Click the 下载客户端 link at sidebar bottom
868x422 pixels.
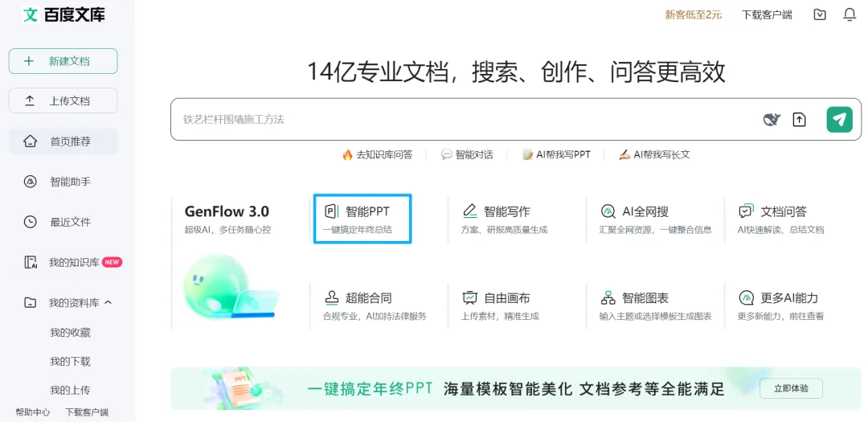point(87,412)
